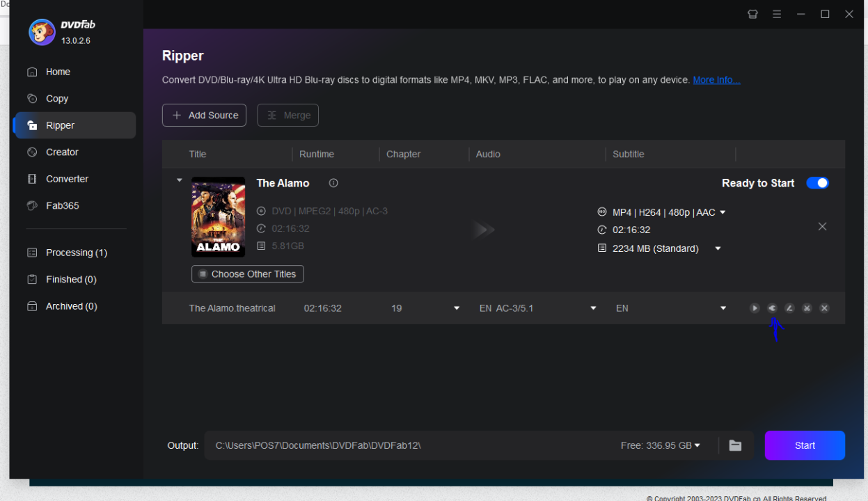Click the Subtitle column header
This screenshot has width=868, height=501.
[629, 154]
